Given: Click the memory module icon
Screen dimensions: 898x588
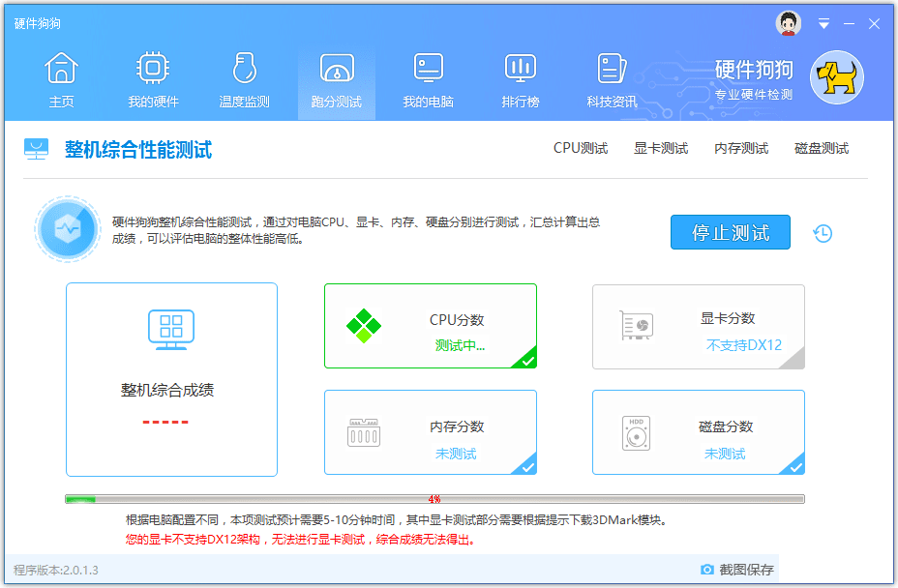Looking at the screenshot, I should [364, 432].
